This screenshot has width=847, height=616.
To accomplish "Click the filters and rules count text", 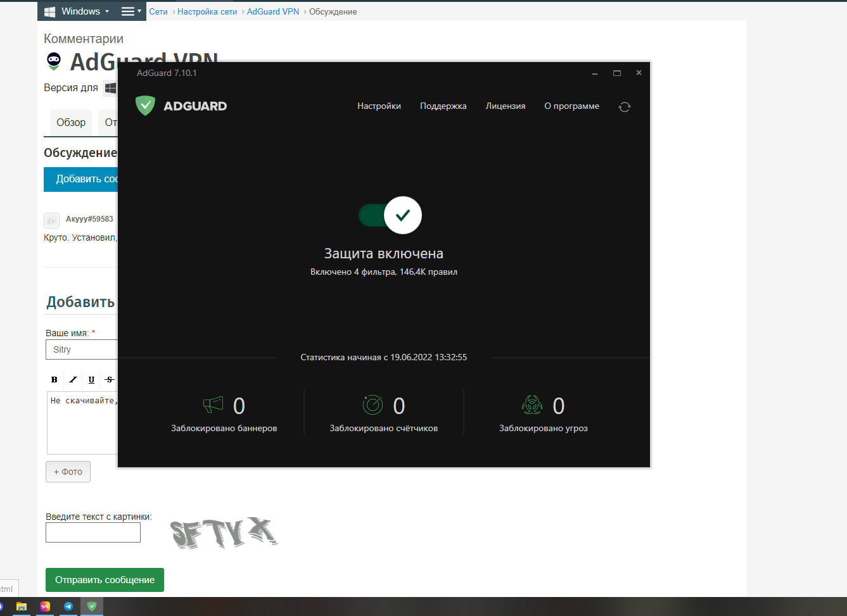I will click(384, 272).
